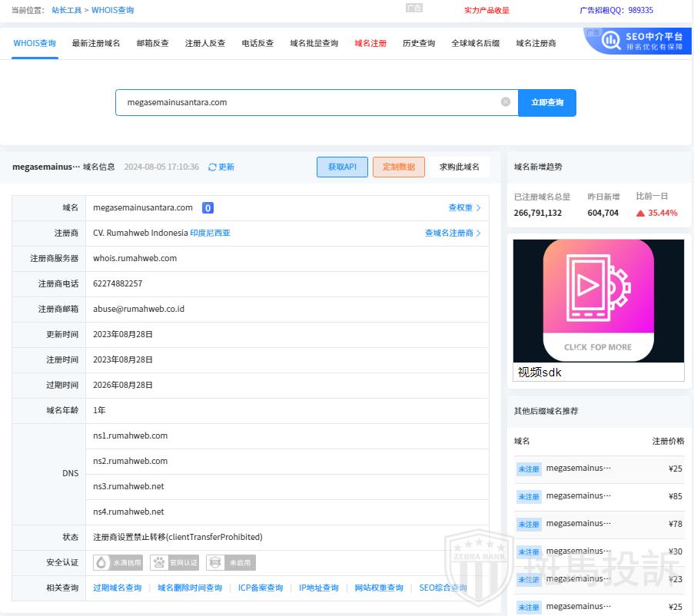
Task: Click the 获取API button
Action: (342, 167)
